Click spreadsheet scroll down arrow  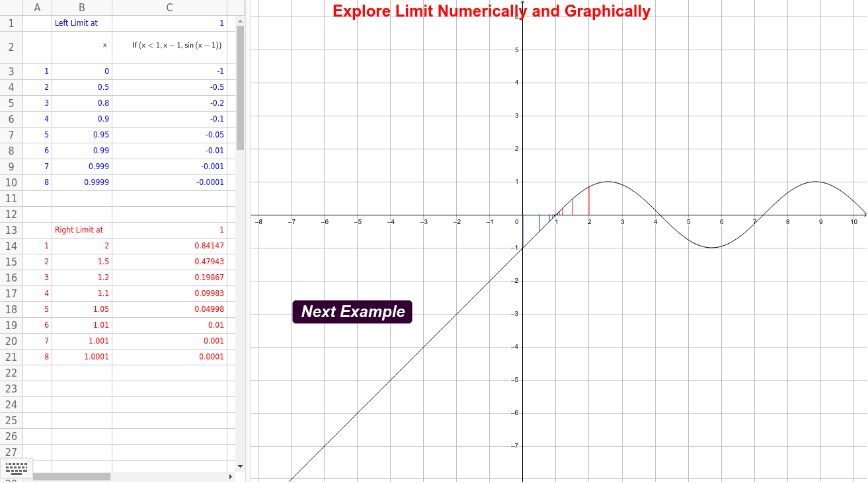pos(241,466)
